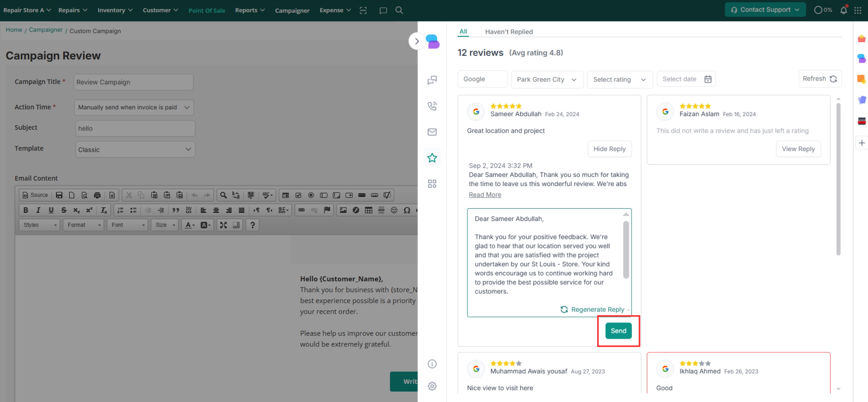Toggle Subscript formatting
The height and width of the screenshot is (402, 868).
click(x=76, y=210)
